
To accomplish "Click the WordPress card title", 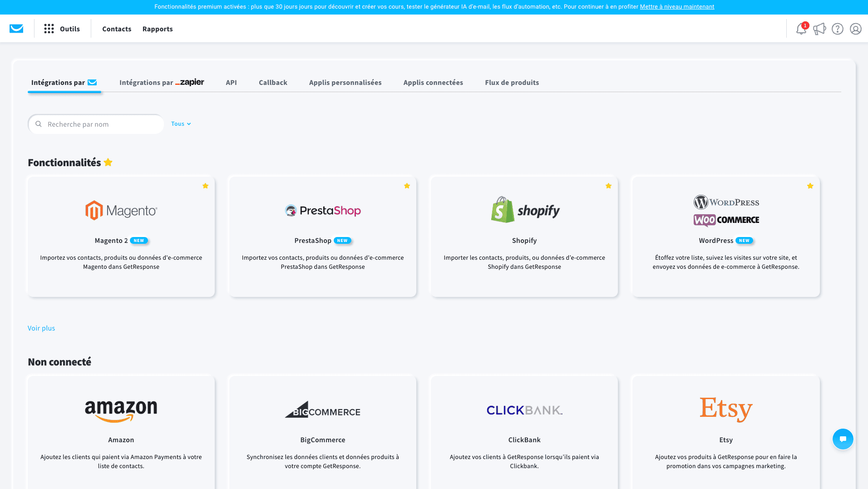I will click(x=716, y=241).
